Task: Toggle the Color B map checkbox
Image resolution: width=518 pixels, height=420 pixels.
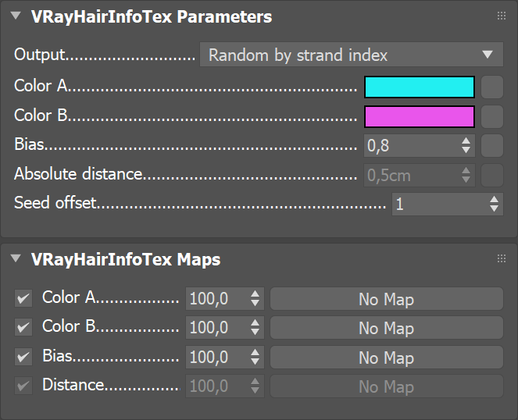Action: tap(23, 328)
